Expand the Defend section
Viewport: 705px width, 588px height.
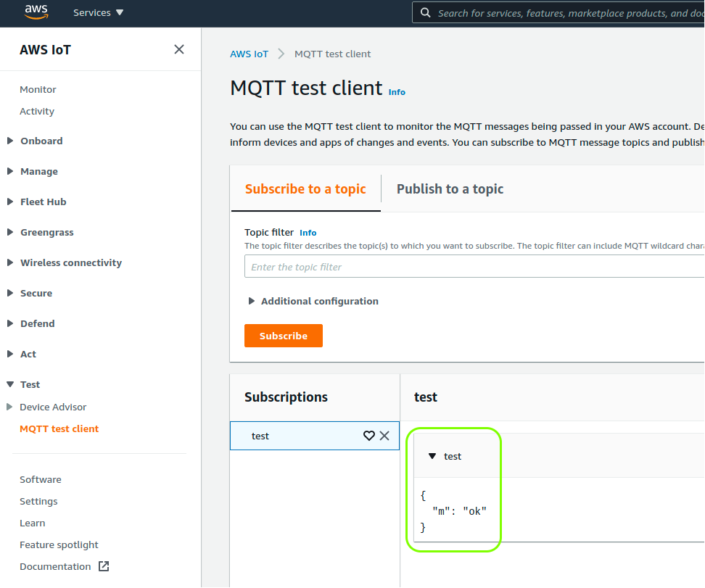tap(10, 323)
